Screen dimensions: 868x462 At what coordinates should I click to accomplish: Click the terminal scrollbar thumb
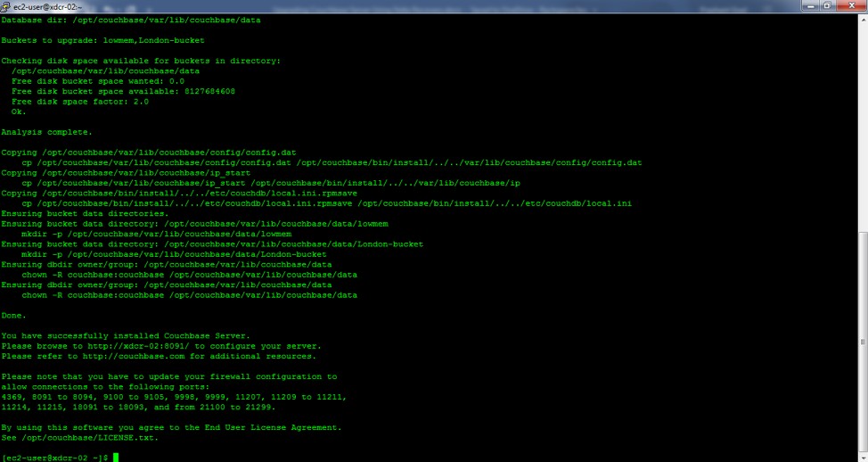click(x=863, y=341)
